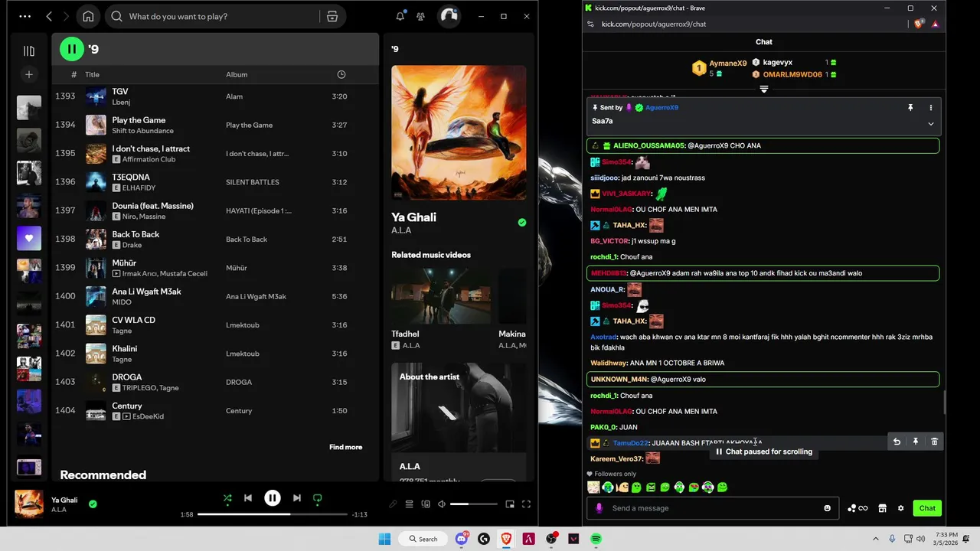The width and height of the screenshot is (980, 551).
Task: Unpin the pinned message with the pin icon
Action: (910, 108)
